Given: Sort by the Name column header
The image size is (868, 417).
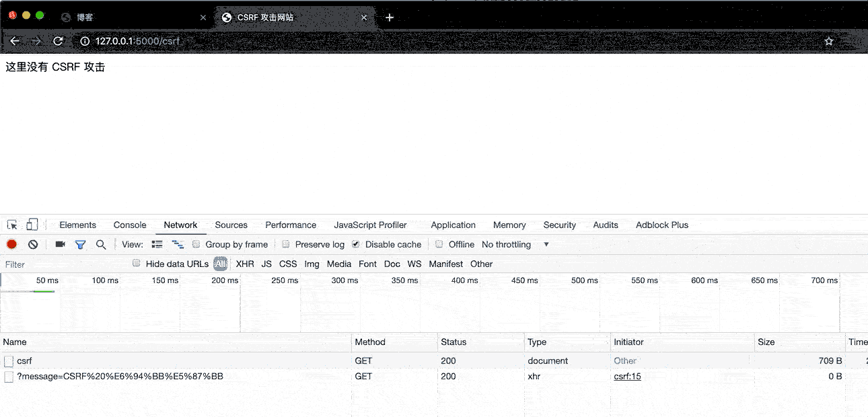Looking at the screenshot, I should (176, 342).
